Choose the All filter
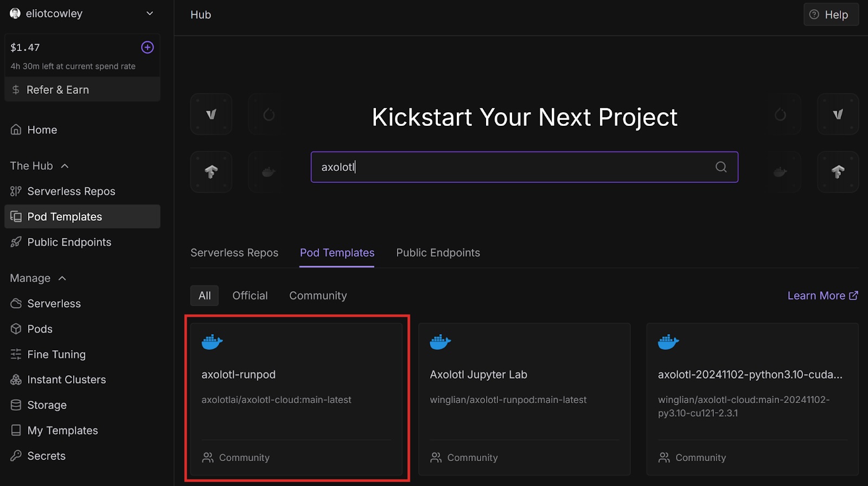The height and width of the screenshot is (486, 868). coord(205,296)
